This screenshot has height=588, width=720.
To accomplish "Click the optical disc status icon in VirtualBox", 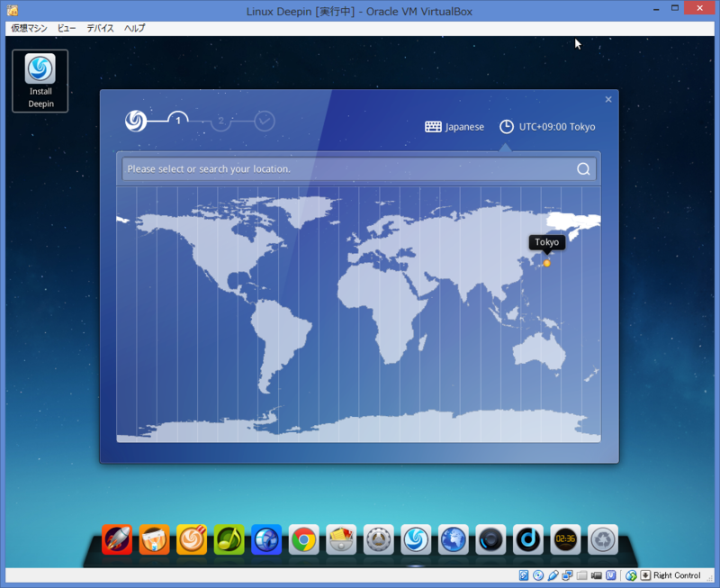I will pyautogui.click(x=537, y=575).
